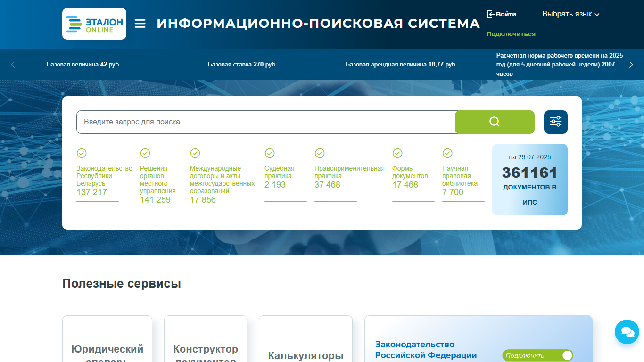Show previous ticker item with left arrow
The height and width of the screenshot is (362, 644).
(x=13, y=65)
